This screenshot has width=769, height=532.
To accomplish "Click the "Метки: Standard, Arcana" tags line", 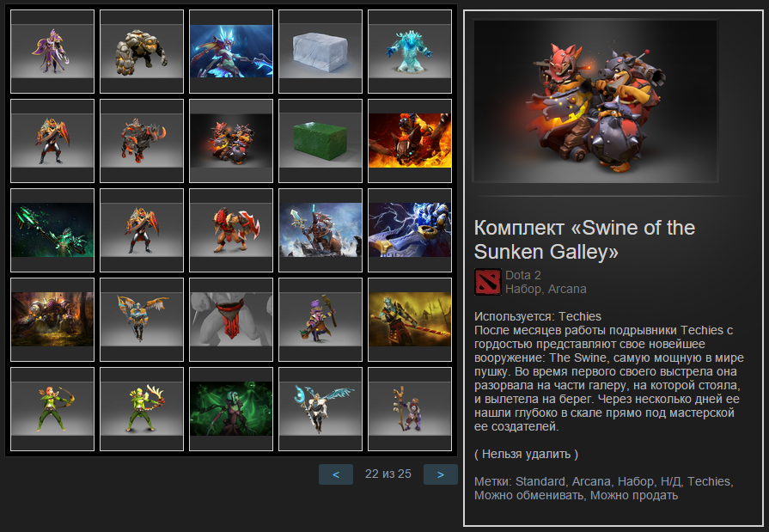I will pyautogui.click(x=604, y=488).
